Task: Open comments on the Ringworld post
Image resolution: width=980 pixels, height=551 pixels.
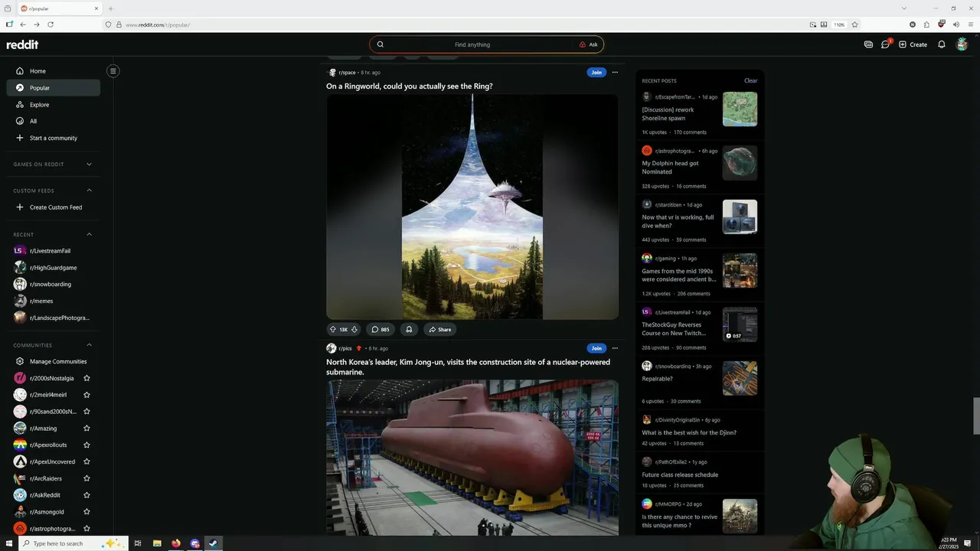Action: 381,329
